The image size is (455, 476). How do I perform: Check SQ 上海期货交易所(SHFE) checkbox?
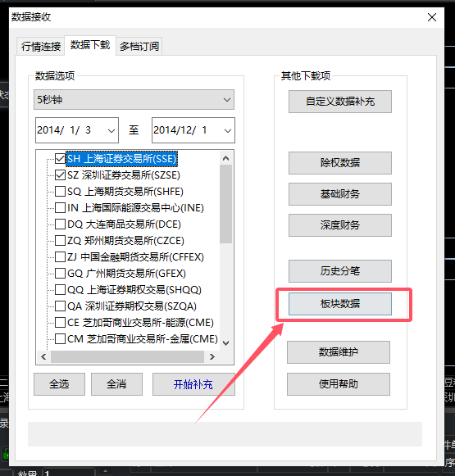pyautogui.click(x=60, y=191)
